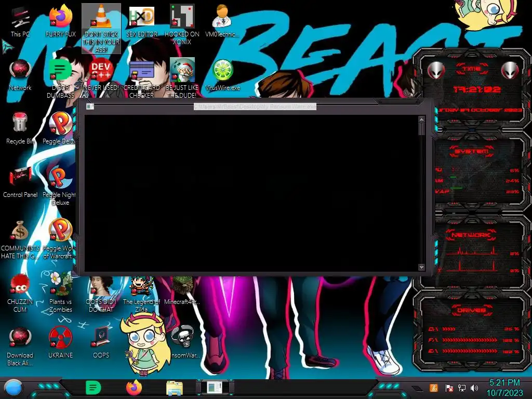Launch Firefox from the taskbar
This screenshot has height=399, width=532.
[x=134, y=388]
